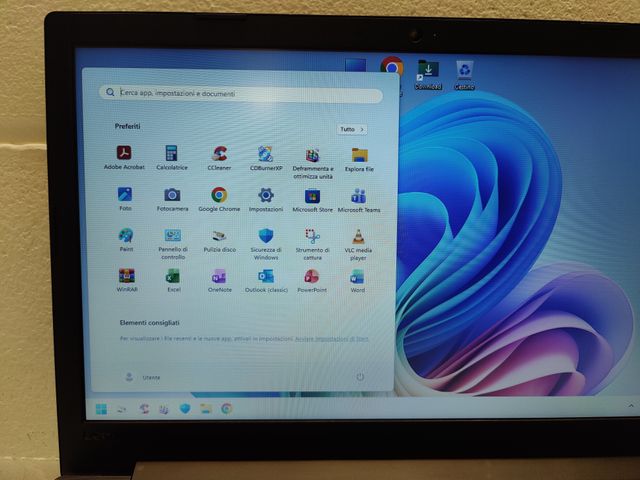Open Pannello di controllo
This screenshot has width=640, height=480.
click(x=173, y=244)
